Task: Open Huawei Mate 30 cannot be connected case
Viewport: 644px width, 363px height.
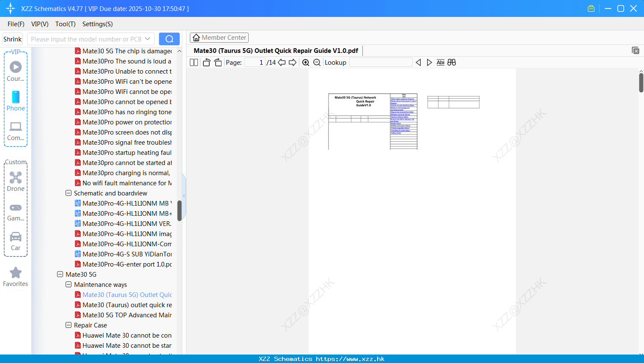Action: click(123, 335)
